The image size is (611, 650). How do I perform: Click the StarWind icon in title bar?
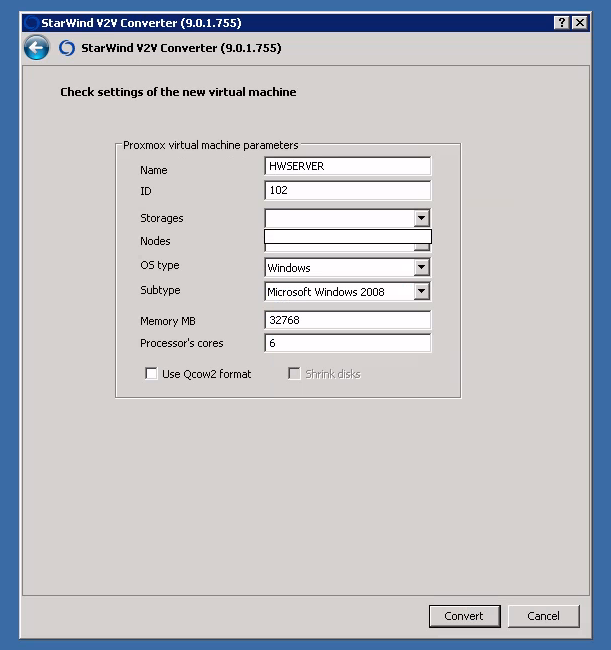click(31, 23)
